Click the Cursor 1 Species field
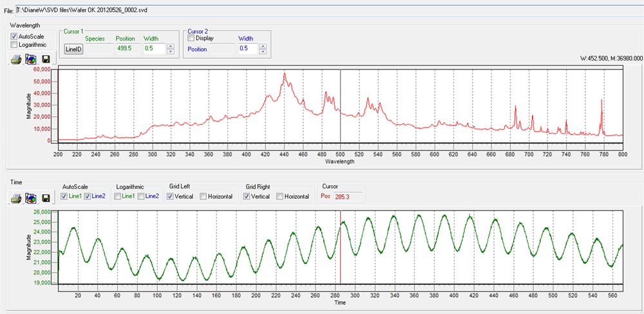Viewport: 644px width, 314px height. (99, 49)
